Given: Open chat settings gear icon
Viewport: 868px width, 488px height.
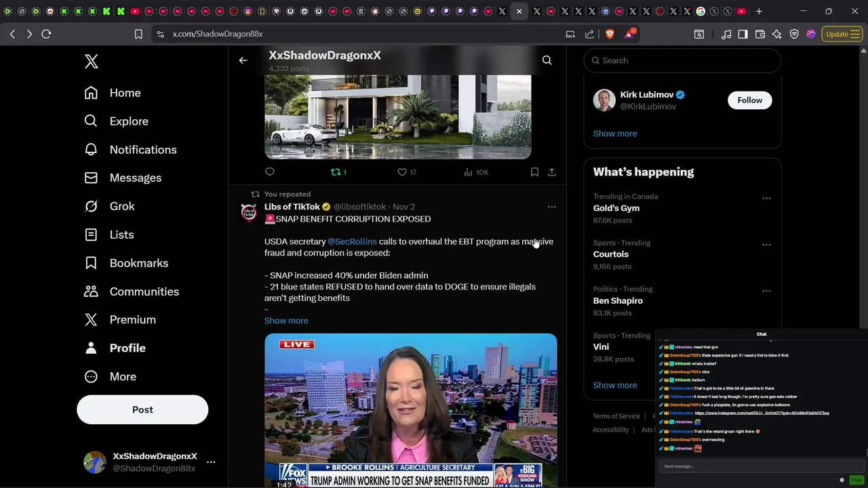Looking at the screenshot, I should tap(842, 480).
